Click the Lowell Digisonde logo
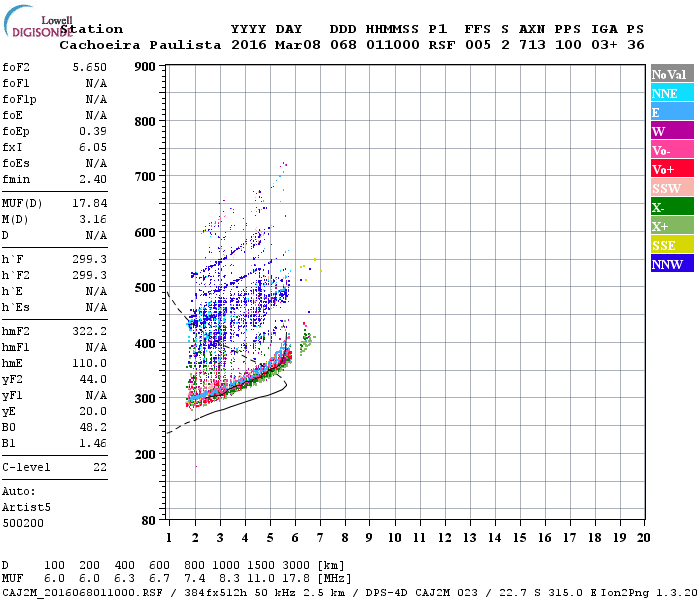The width and height of the screenshot is (700, 600). pos(38,21)
